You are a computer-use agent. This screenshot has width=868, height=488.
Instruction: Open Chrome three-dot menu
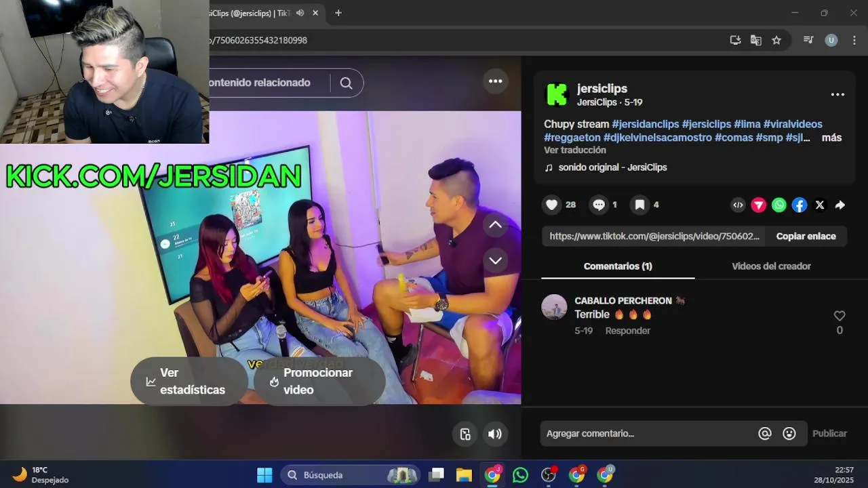[854, 40]
